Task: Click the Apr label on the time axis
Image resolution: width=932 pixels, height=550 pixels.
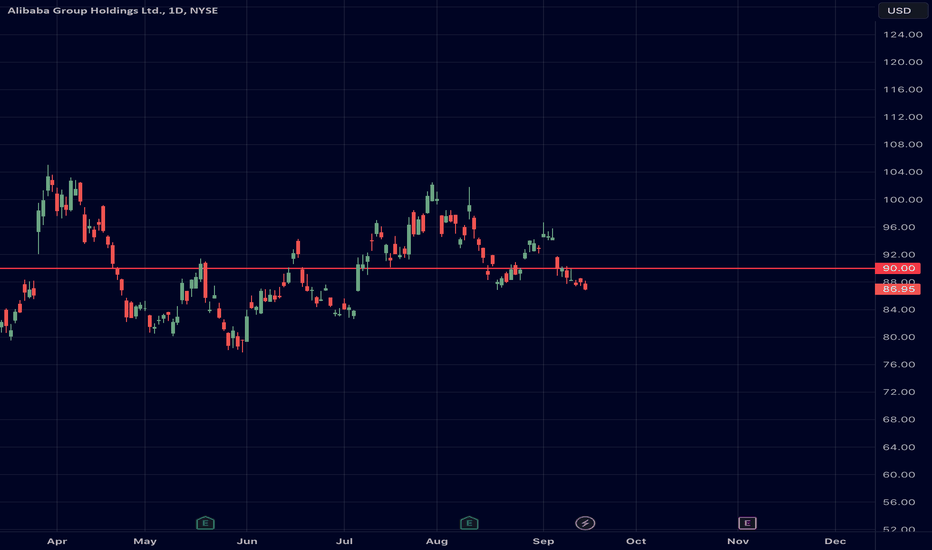Action: (x=57, y=541)
